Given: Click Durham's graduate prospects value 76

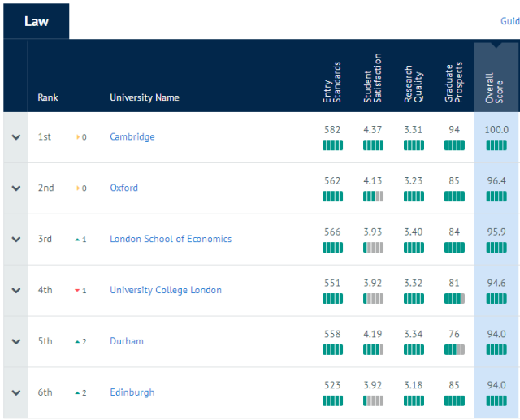Looking at the screenshot, I should tap(454, 334).
